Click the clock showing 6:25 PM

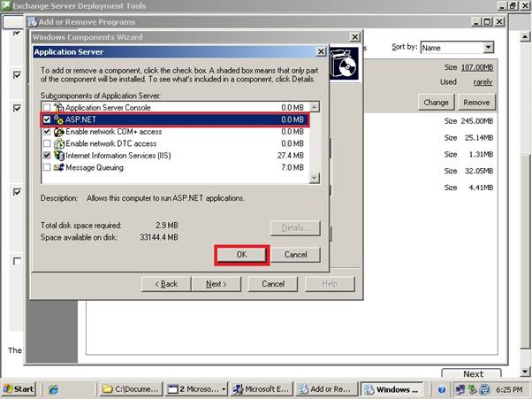click(x=509, y=389)
